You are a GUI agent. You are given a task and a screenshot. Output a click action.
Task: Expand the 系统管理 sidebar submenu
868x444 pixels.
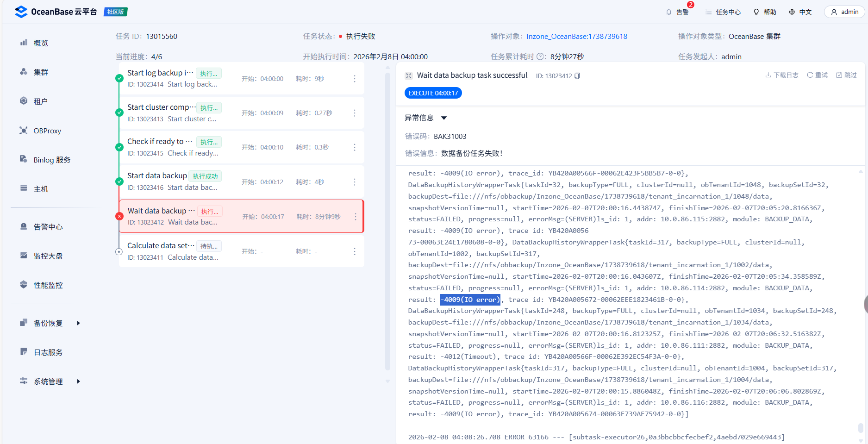coord(78,381)
